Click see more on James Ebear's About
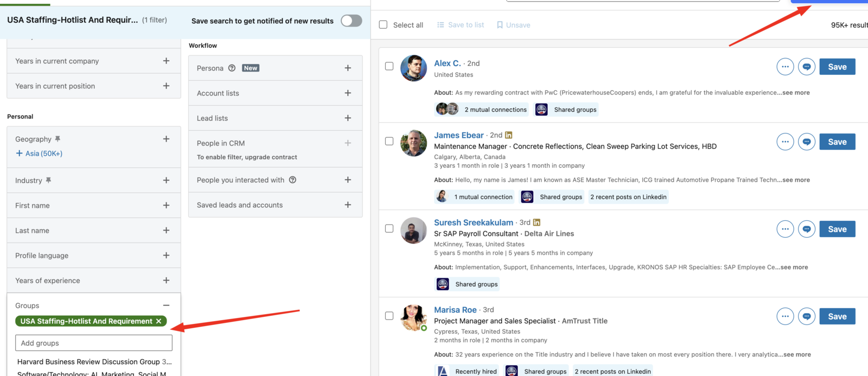Image resolution: width=868 pixels, height=376 pixels. pyautogui.click(x=796, y=180)
